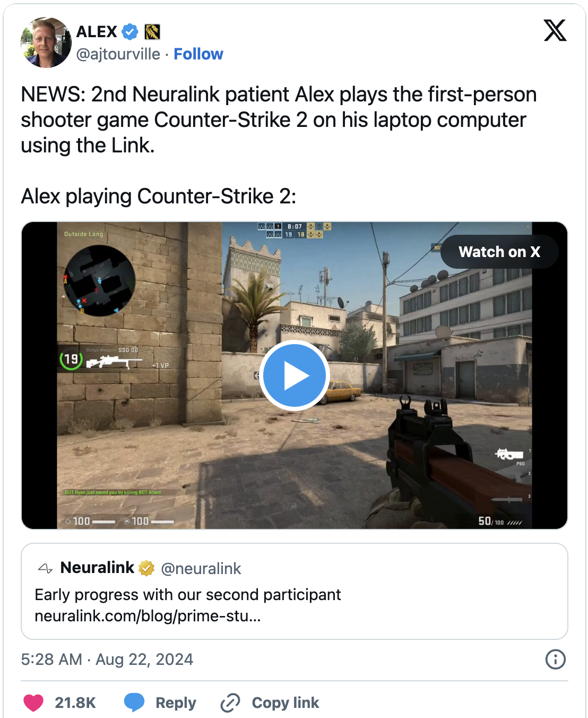
Task: Click the @neuralink handle
Action: point(201,569)
